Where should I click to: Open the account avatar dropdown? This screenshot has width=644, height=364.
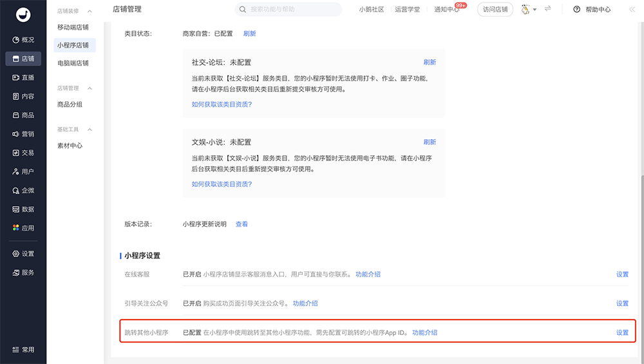tap(528, 10)
